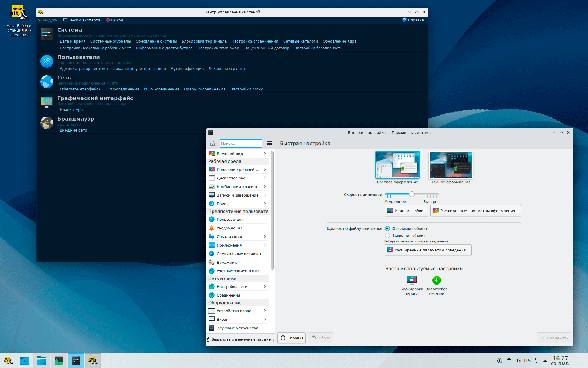Select the Открывает объект radio button
Image resolution: width=588 pixels, height=368 pixels.
[x=387, y=228]
